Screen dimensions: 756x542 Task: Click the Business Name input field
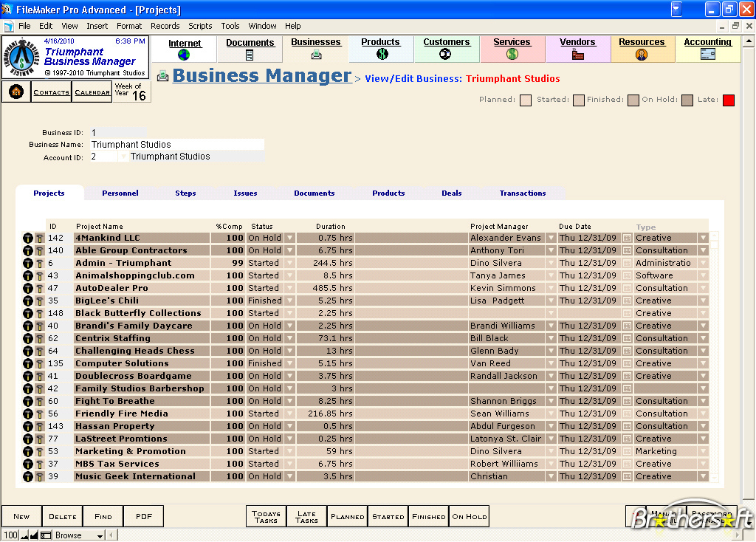click(177, 143)
